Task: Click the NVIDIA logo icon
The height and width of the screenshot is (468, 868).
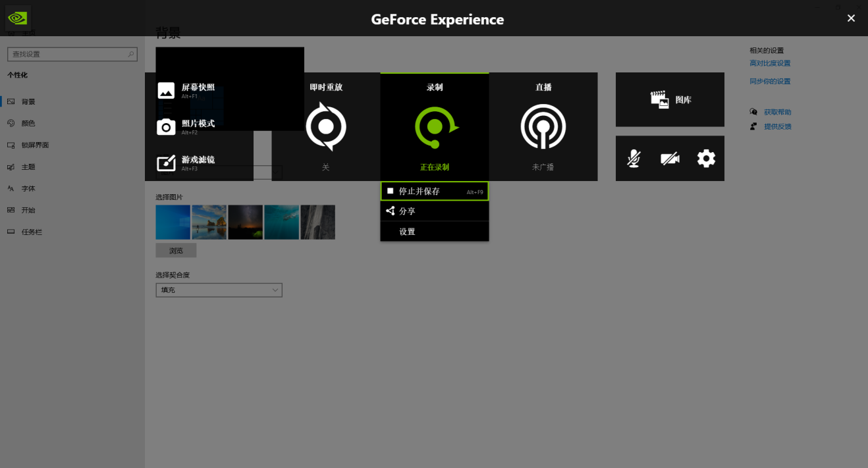Action: (18, 18)
